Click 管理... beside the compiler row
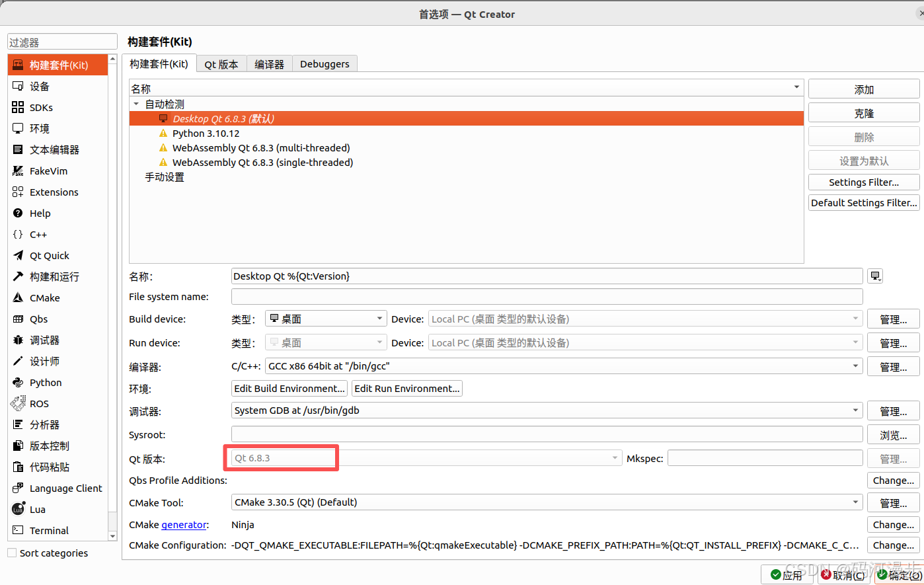Viewport: 924px width, 585px height. 893,367
